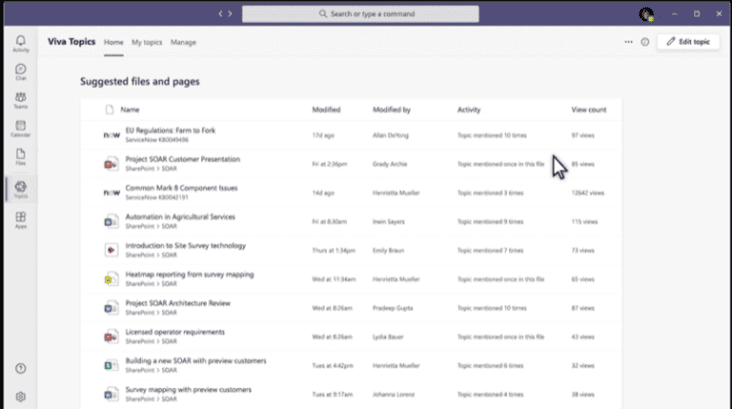Navigate back using the history arrow
The image size is (732, 409).
coord(222,14)
